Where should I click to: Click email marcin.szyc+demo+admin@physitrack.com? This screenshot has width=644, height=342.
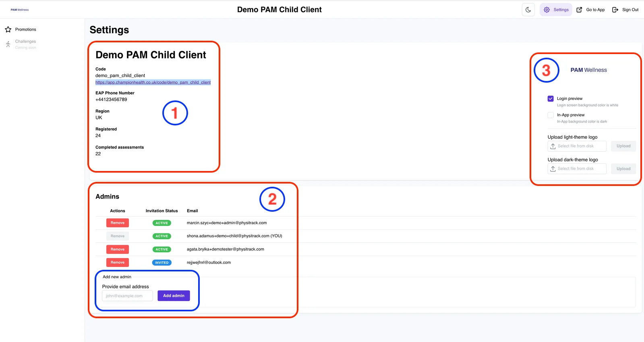point(227,223)
